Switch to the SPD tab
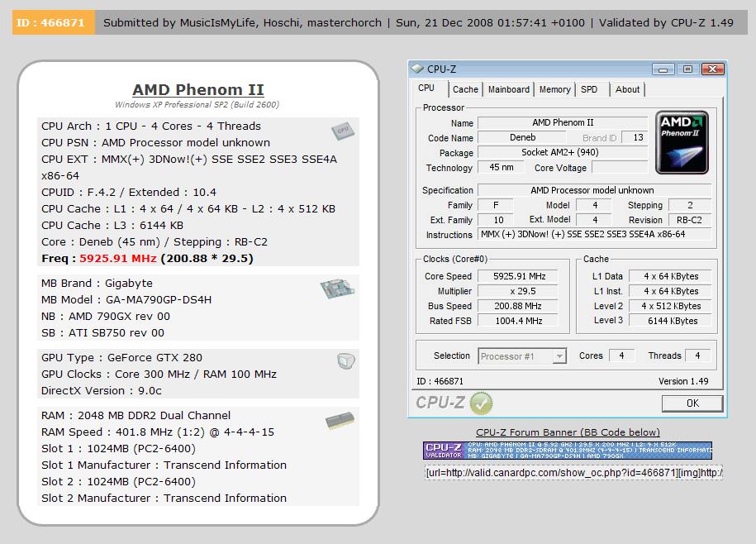Viewport: 756px width, 544px height. [x=589, y=89]
